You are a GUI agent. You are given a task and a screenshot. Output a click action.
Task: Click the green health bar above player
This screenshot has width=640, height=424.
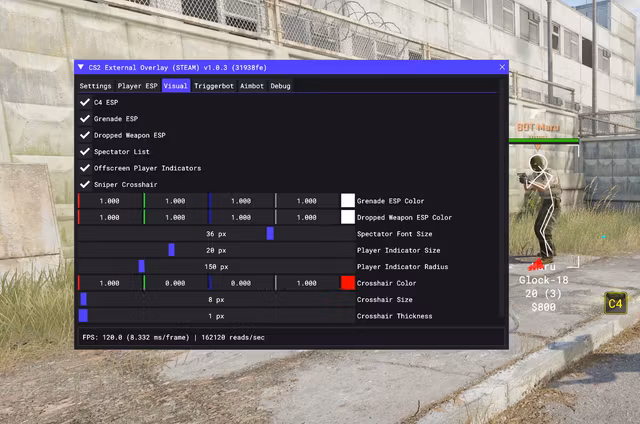pyautogui.click(x=544, y=141)
